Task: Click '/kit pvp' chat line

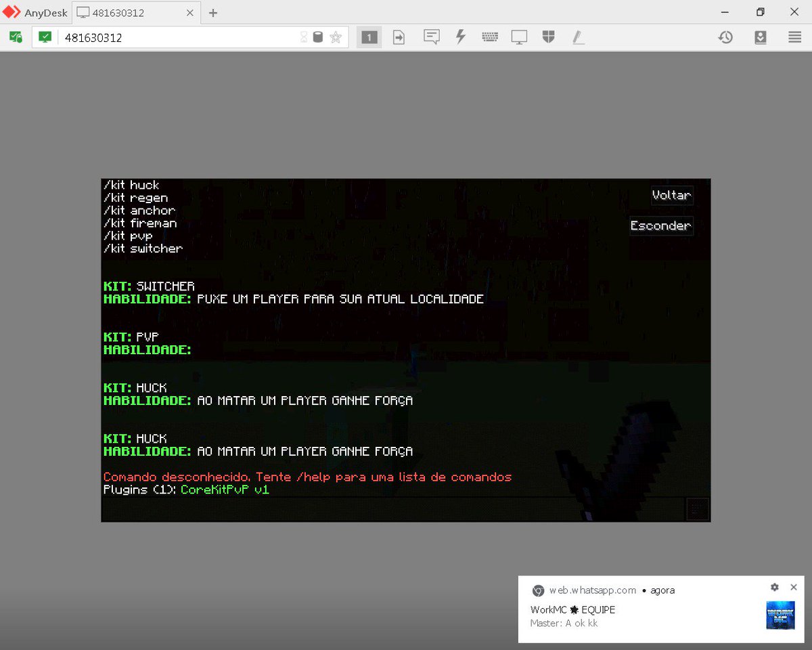Action: (x=128, y=236)
